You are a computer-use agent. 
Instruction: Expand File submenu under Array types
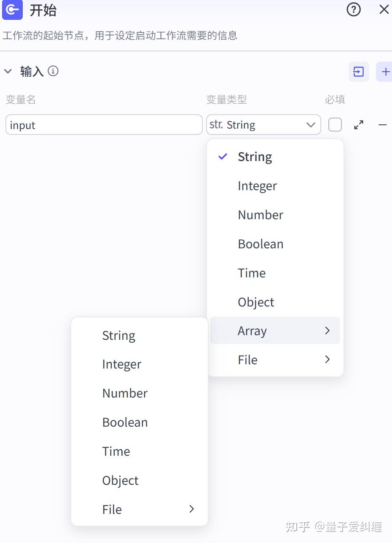(x=140, y=509)
